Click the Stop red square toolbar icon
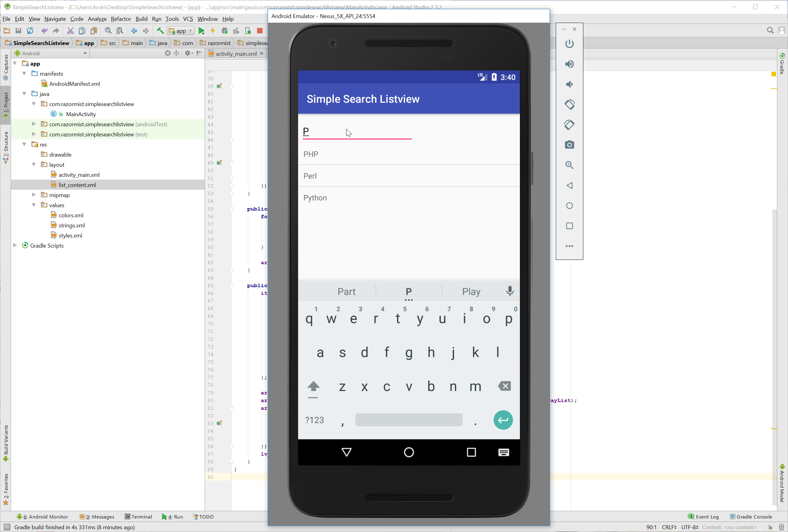 260,31
